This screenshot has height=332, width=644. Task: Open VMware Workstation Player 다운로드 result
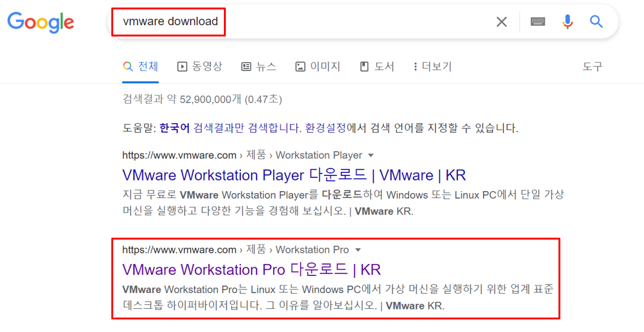pyautogui.click(x=294, y=175)
